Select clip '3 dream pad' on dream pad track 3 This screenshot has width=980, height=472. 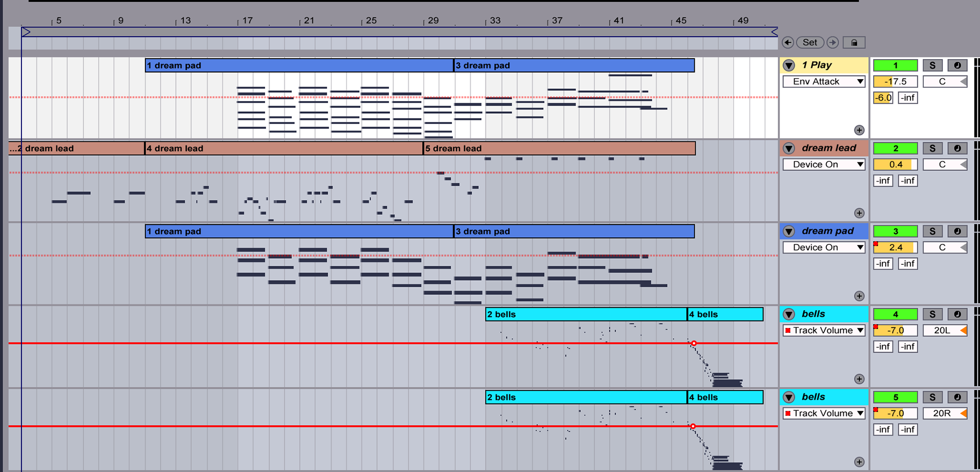point(574,231)
